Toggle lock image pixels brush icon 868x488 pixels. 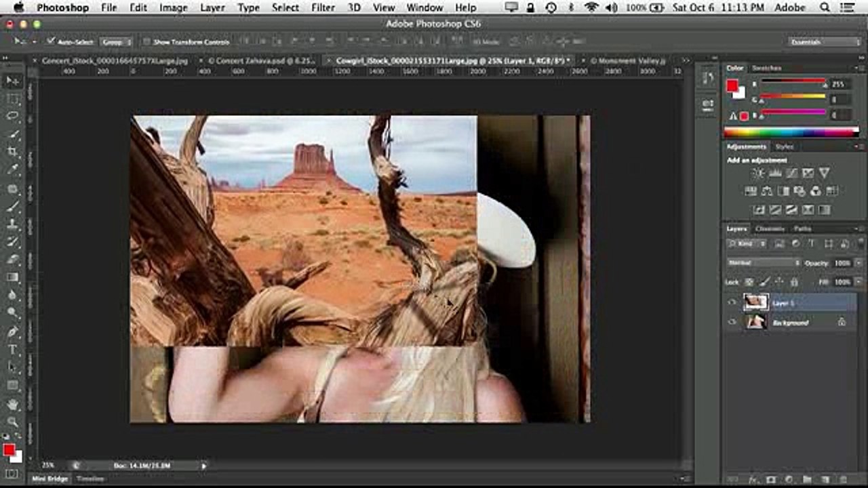click(x=764, y=281)
